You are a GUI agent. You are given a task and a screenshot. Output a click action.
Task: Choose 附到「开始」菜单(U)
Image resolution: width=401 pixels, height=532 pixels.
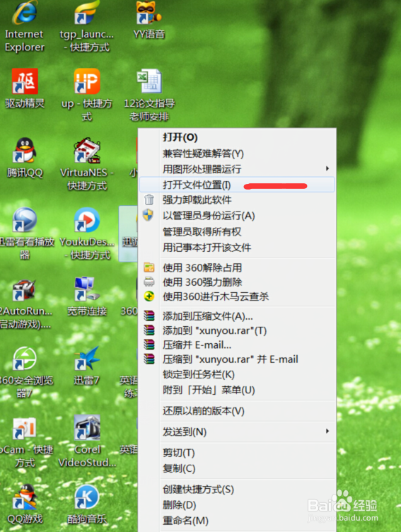coord(237,390)
